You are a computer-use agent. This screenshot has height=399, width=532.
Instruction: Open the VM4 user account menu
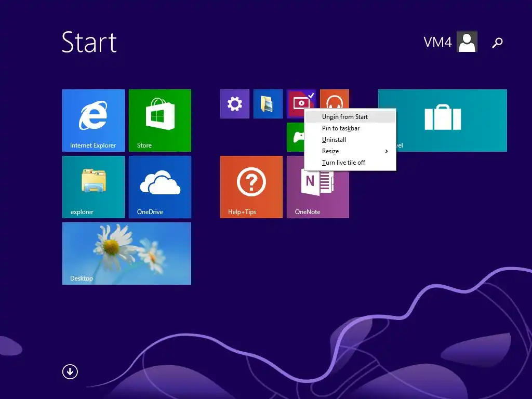click(450, 42)
